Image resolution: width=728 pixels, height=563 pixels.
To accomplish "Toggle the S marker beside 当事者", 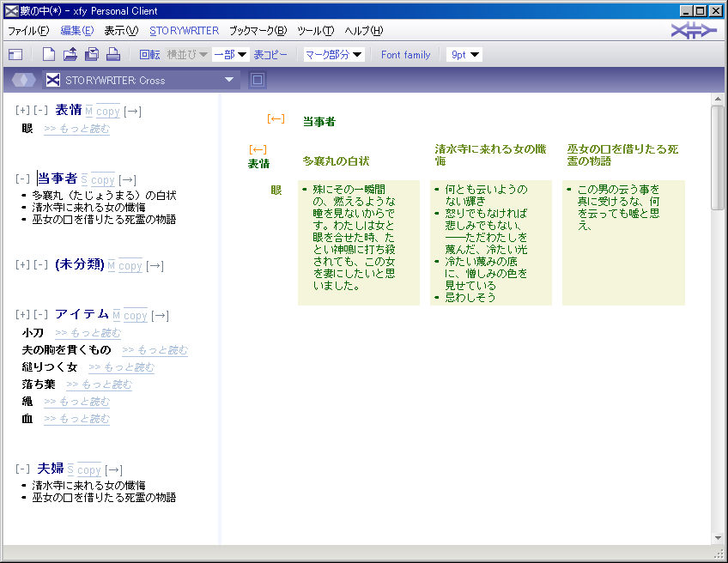I will click(84, 179).
